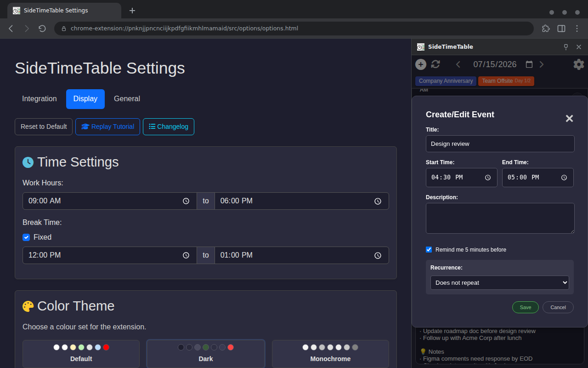Open time picker for End Time field
This screenshot has width=588, height=368.
(564, 178)
